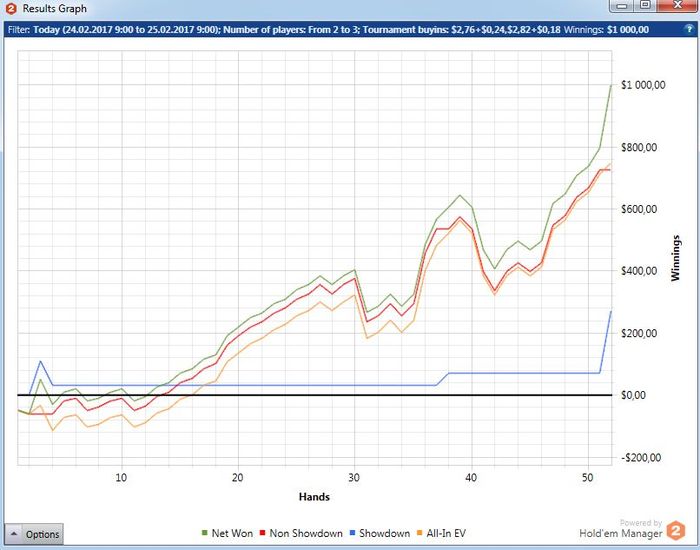Select the All-In EV legend label
The width and height of the screenshot is (700, 550).
(446, 533)
